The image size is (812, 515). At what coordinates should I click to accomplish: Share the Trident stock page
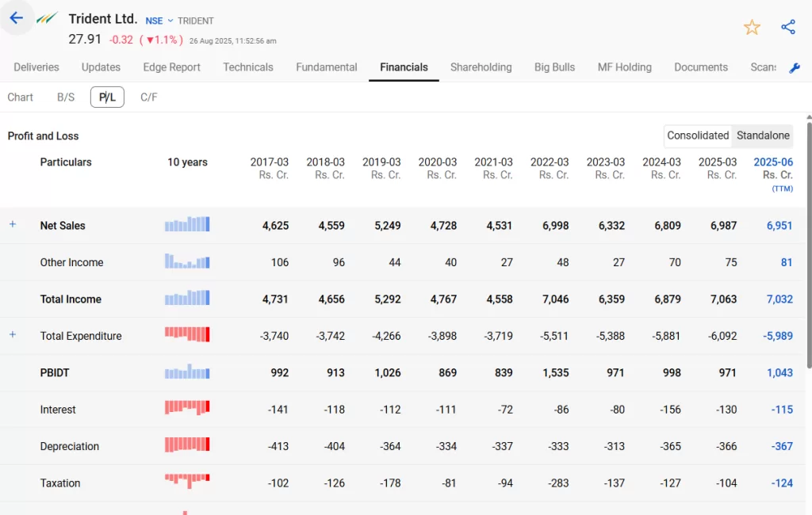788,27
